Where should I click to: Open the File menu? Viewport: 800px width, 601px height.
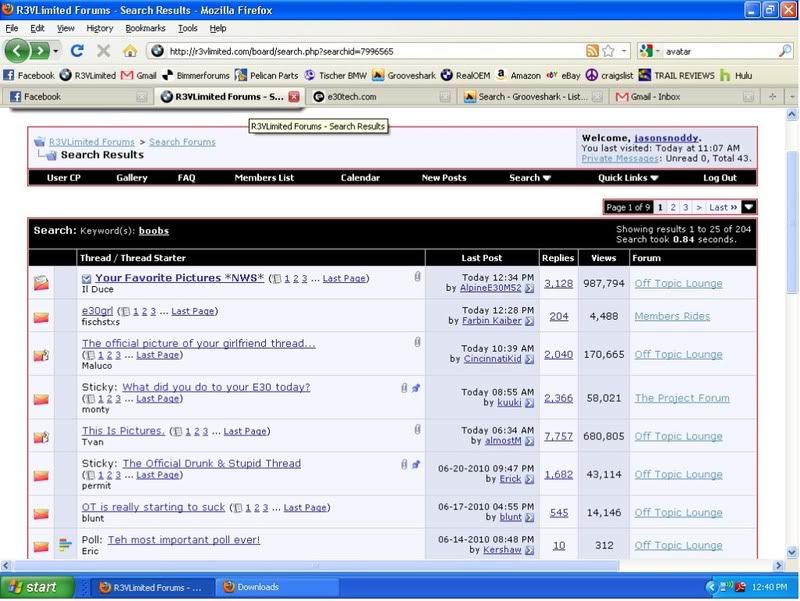pos(12,28)
